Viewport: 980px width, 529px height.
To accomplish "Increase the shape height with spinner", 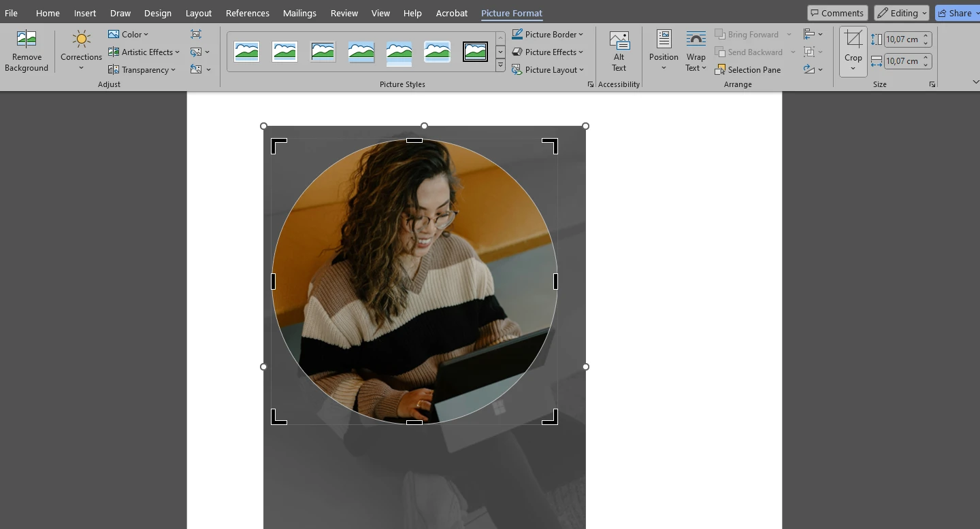I will coord(926,36).
